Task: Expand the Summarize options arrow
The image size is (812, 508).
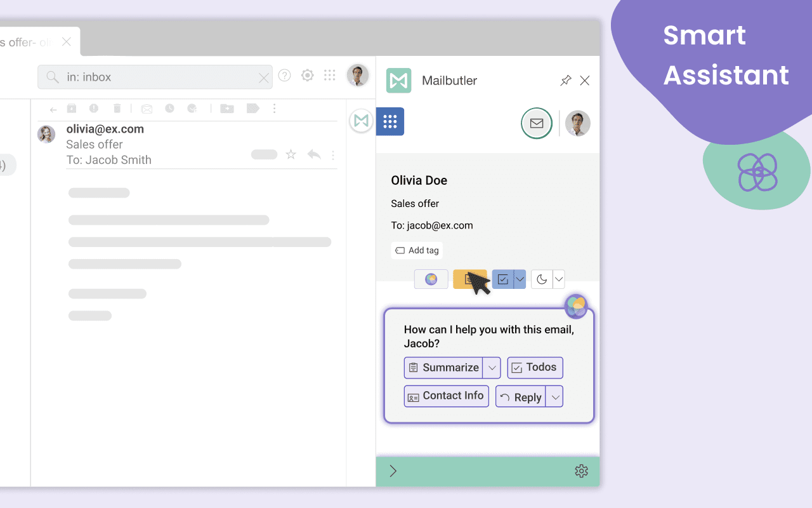Action: (492, 368)
